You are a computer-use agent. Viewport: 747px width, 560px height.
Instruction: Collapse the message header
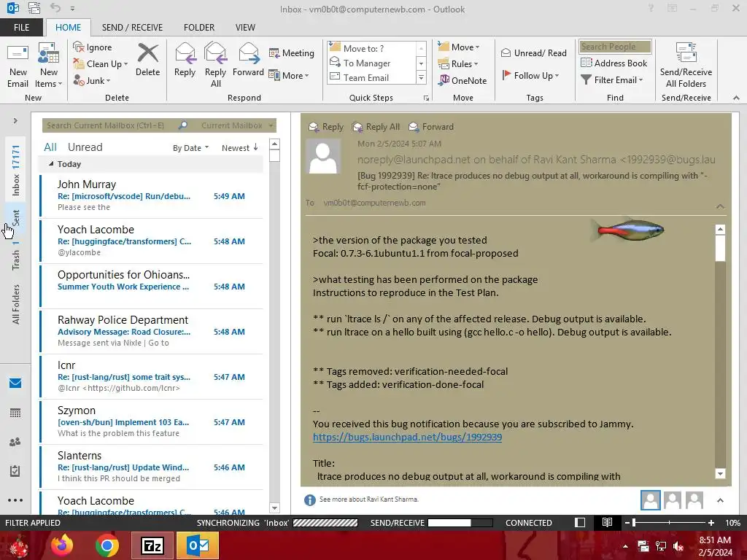click(720, 206)
